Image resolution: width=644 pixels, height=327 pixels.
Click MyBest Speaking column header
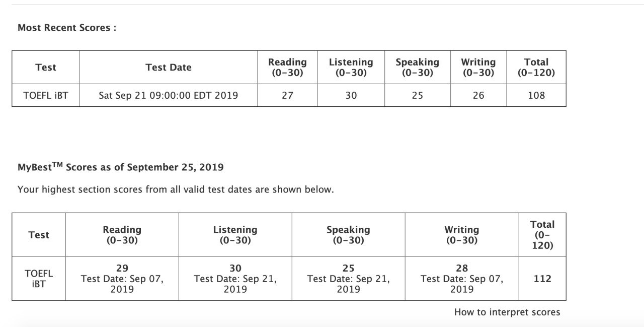348,235
